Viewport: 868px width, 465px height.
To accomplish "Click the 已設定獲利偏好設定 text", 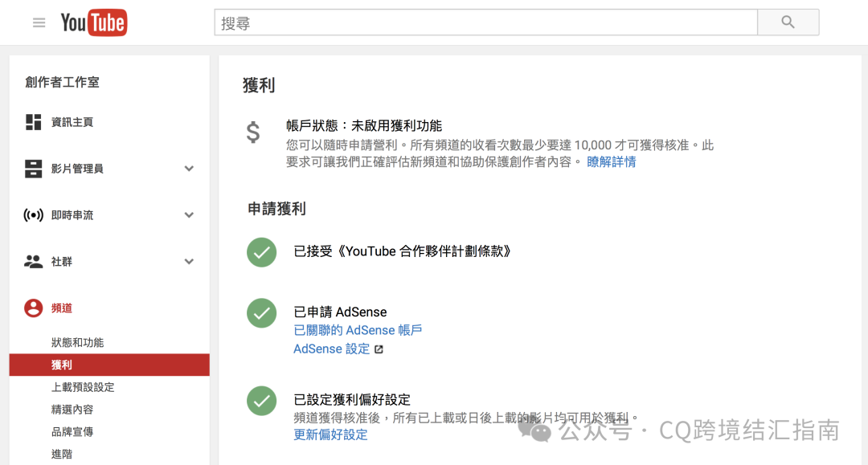I will [x=352, y=399].
